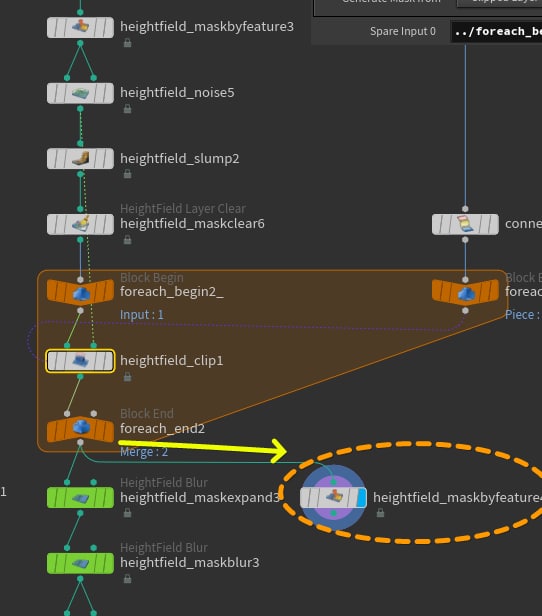The image size is (542, 616).
Task: Select the connectivity node icon on the right
Action: coord(465,224)
